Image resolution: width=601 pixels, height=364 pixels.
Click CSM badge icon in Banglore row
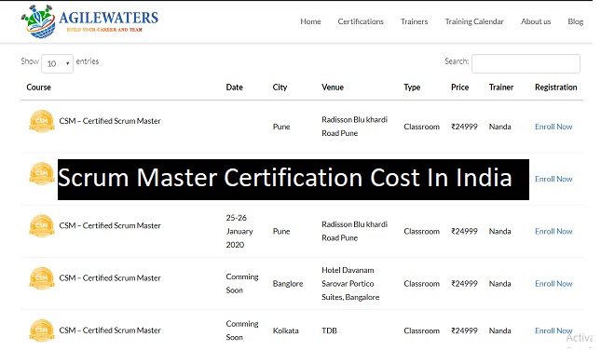(42, 278)
